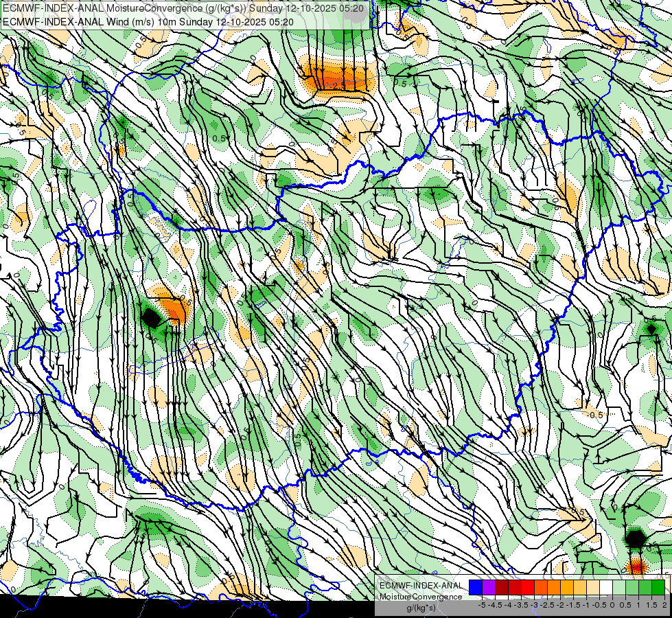Pick the light green swatch between 0.5 and 1
This screenshot has width=672, height=618.
632,587
